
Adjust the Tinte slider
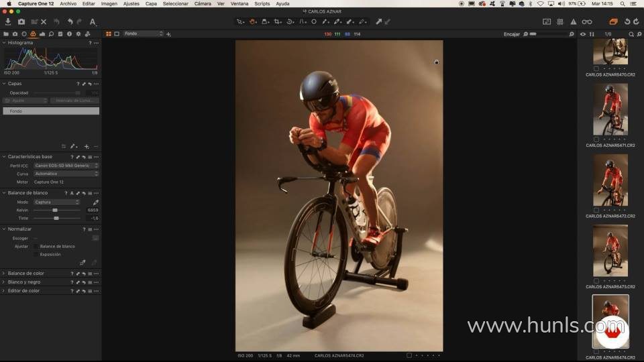56,219
